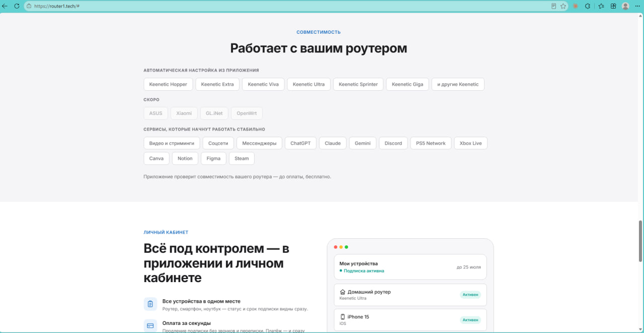The width and height of the screenshot is (644, 333).
Task: Open the immersive reader icon in address bar
Action: click(554, 6)
